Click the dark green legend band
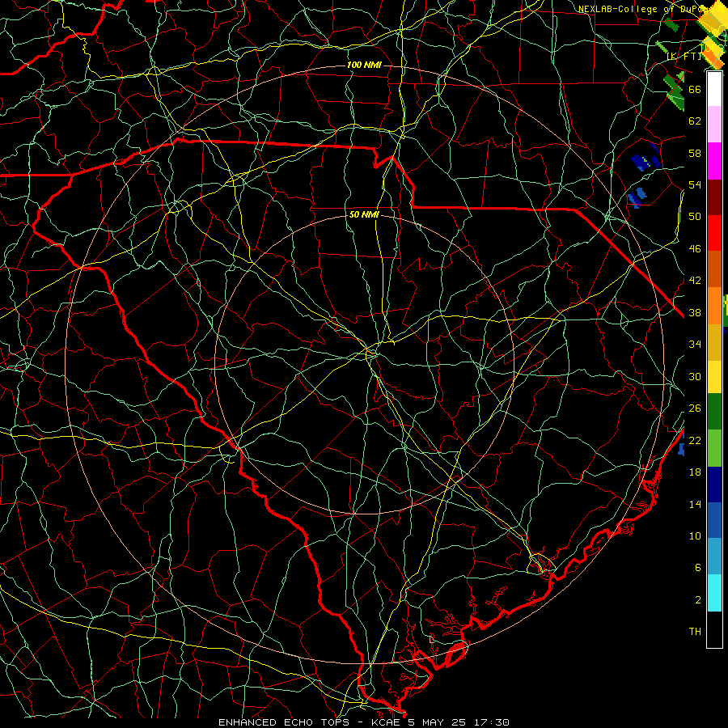728x728 pixels. (x=714, y=412)
